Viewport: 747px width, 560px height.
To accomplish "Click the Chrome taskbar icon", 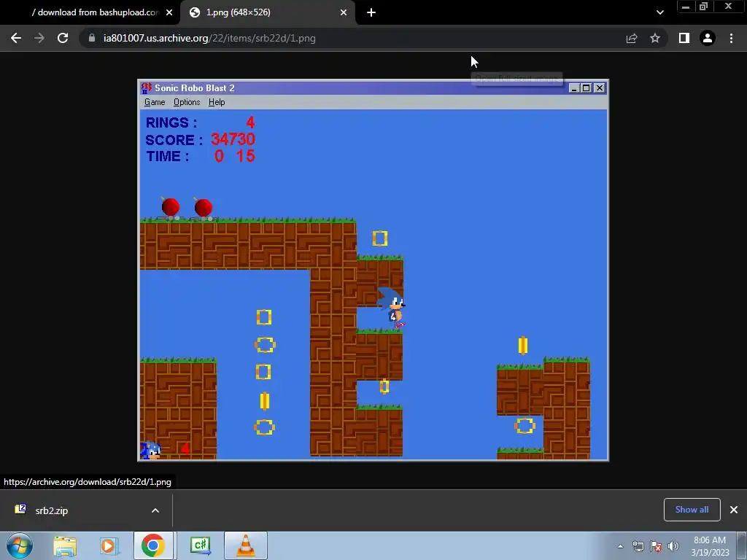I will (x=153, y=545).
